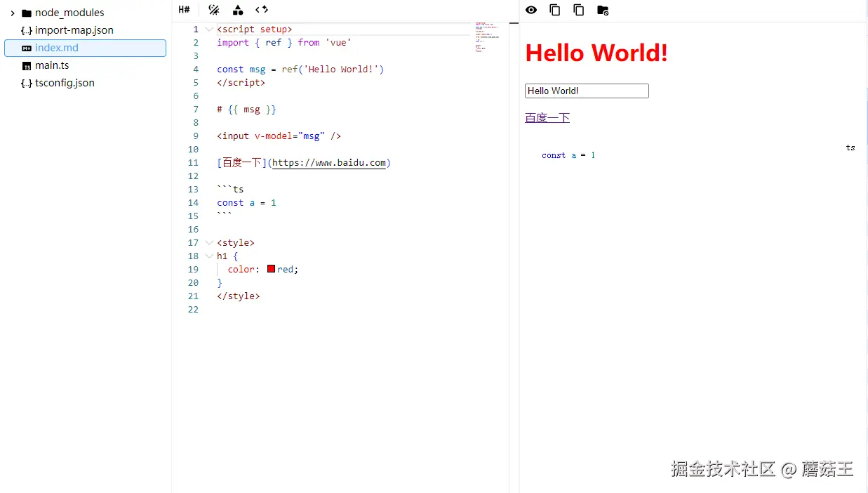868x493 pixels.
Task: Click the baidu.com URL on line 11
Action: 330,162
